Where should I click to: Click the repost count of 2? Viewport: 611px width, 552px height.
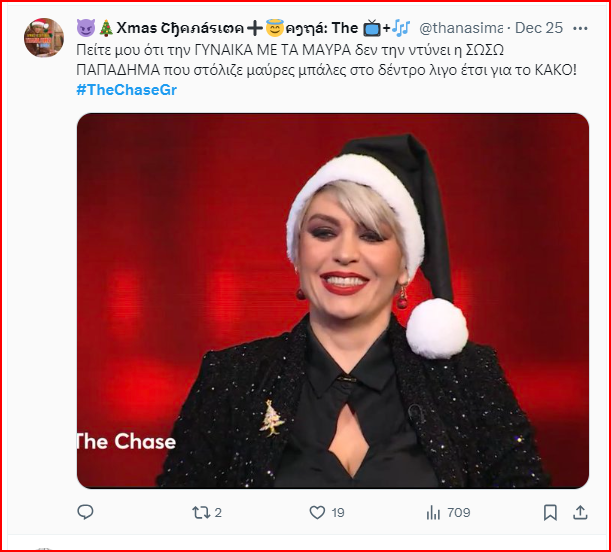[x=218, y=512]
